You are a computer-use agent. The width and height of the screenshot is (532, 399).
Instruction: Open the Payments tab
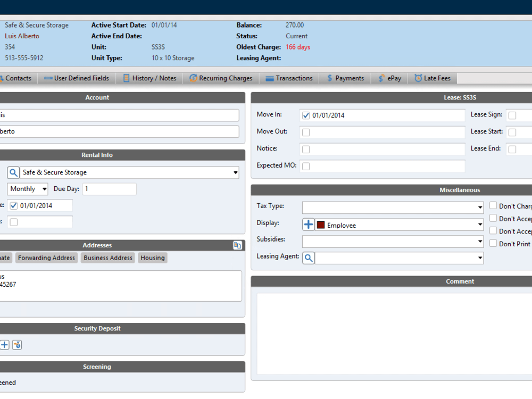[x=345, y=78]
